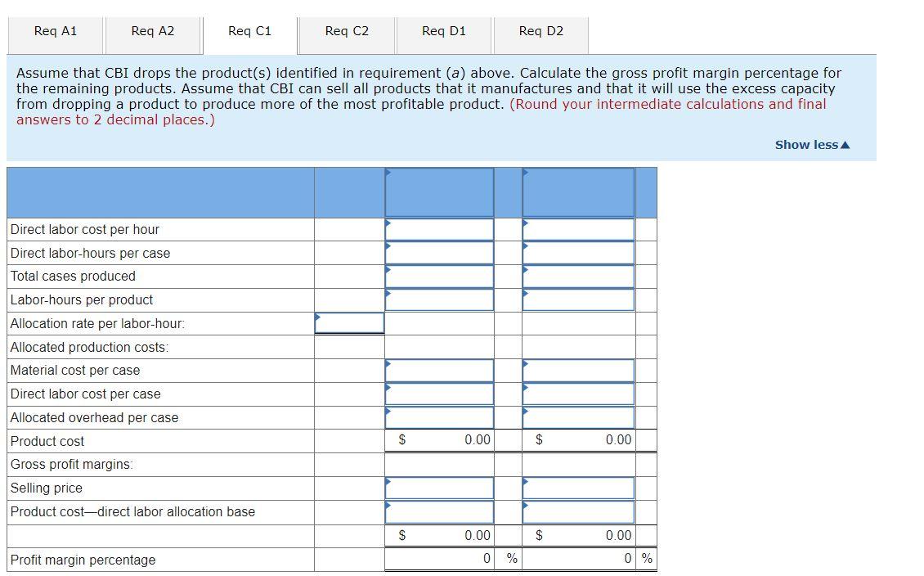
Task: Select the Req C2 tab
Action: tap(346, 31)
